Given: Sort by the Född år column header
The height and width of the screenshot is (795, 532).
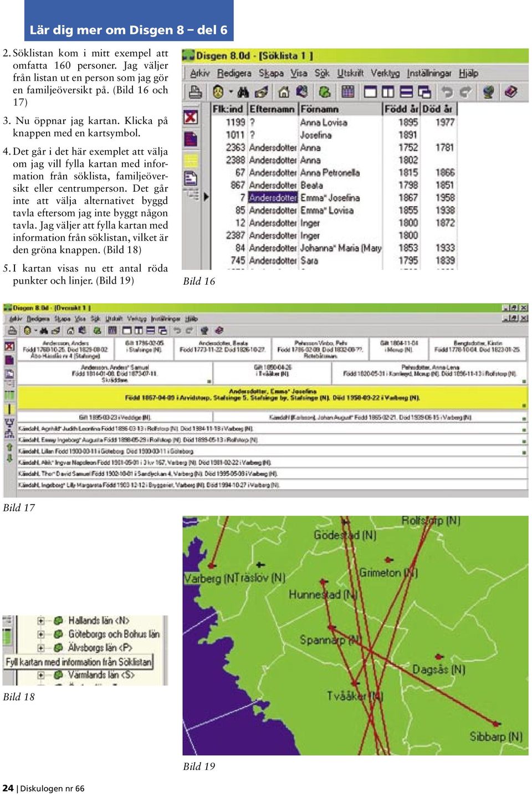Looking at the screenshot, I should click(402, 109).
